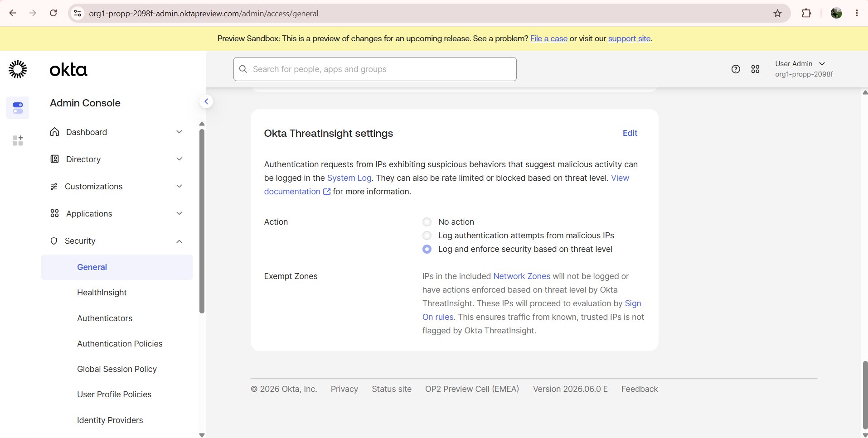Click the browser back arrow

(13, 13)
